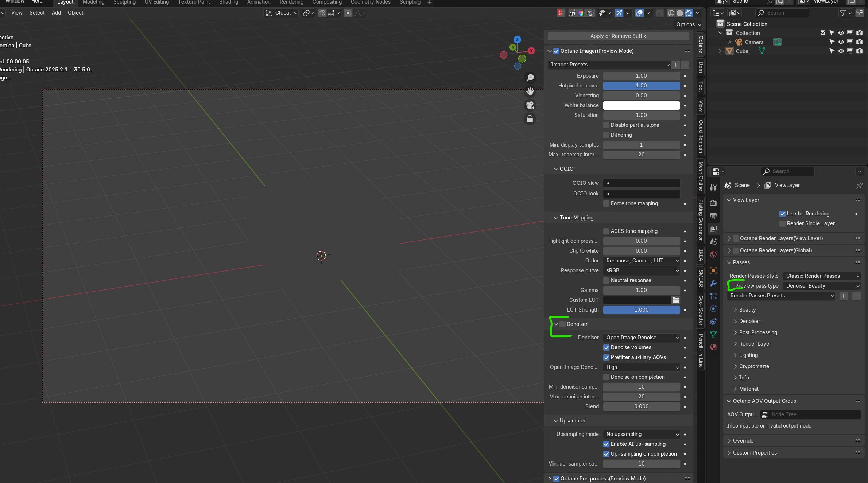Switch to the Shading workspace tab
868x483 pixels.
point(228,3)
